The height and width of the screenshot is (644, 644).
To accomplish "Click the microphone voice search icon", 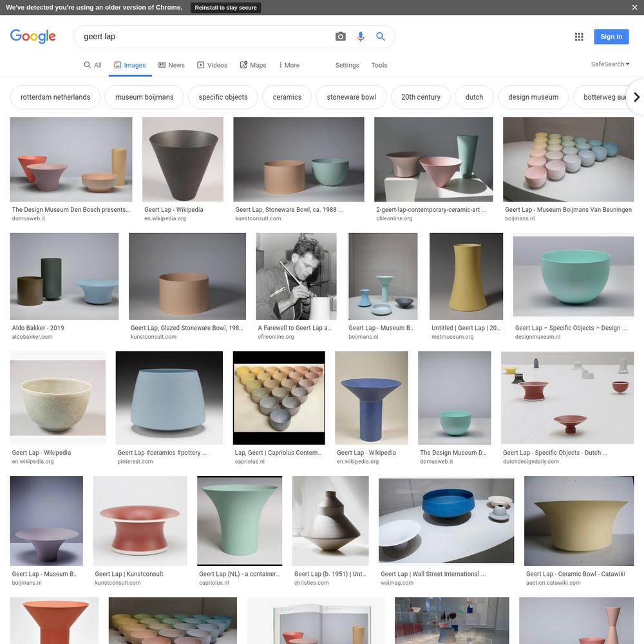I will click(x=361, y=37).
